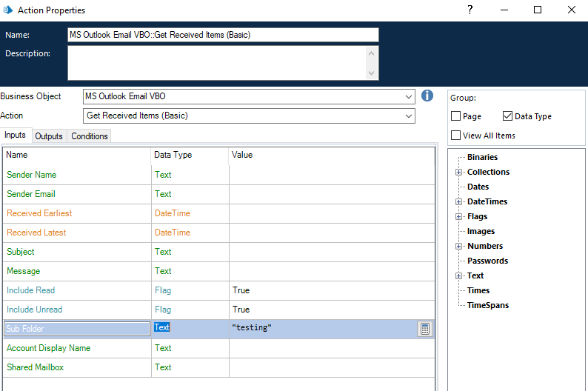Click the help question mark button
This screenshot has height=391, width=588.
470,10
